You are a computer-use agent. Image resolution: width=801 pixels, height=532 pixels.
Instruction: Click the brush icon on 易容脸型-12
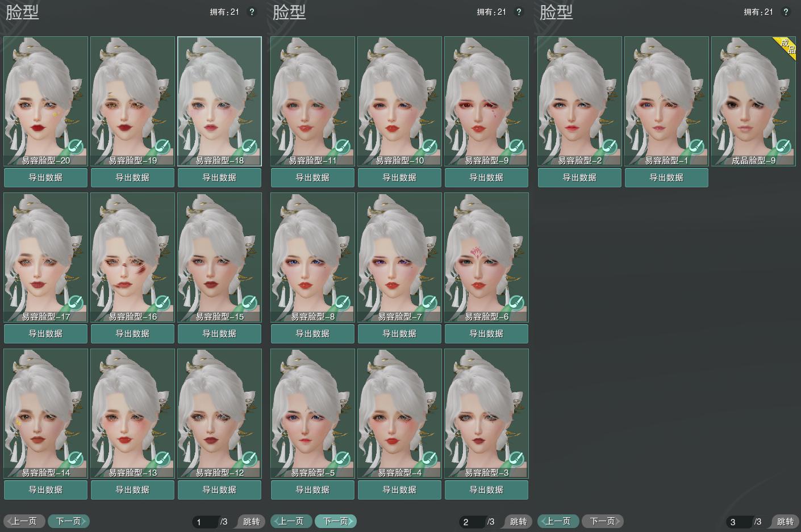click(249, 459)
